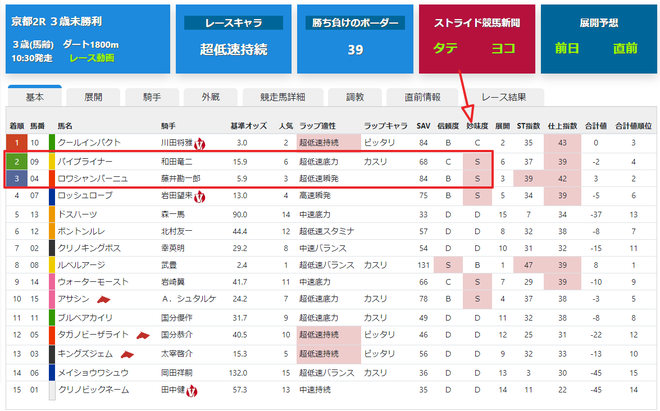Click jockey name 武豊
The height and width of the screenshot is (411, 660).
point(169,265)
